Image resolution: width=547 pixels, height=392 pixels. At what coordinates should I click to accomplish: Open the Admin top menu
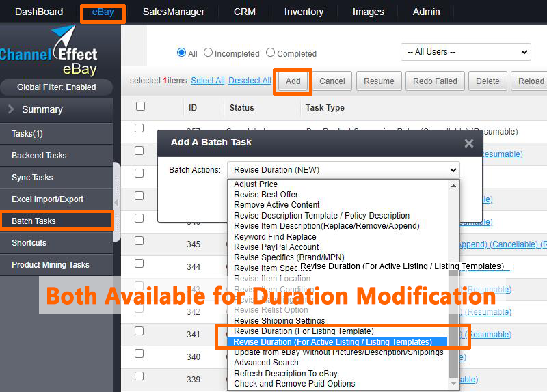pos(426,12)
